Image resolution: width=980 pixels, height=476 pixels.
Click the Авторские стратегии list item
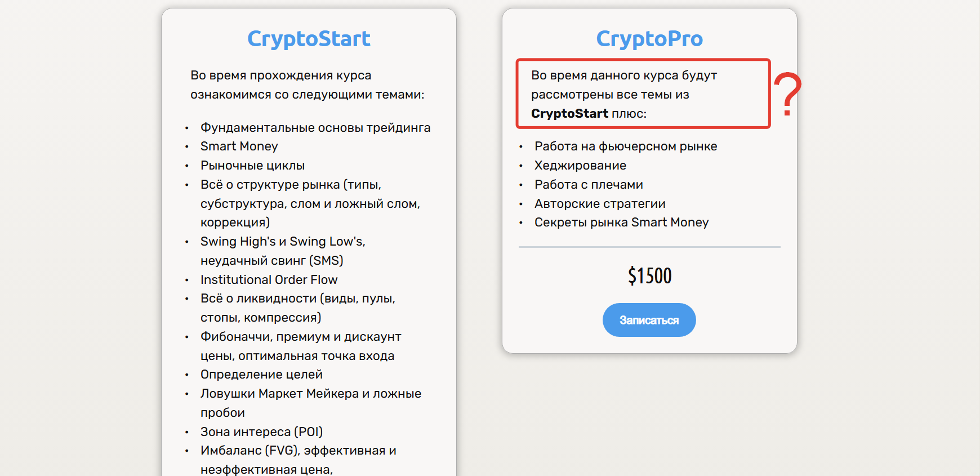click(x=600, y=204)
